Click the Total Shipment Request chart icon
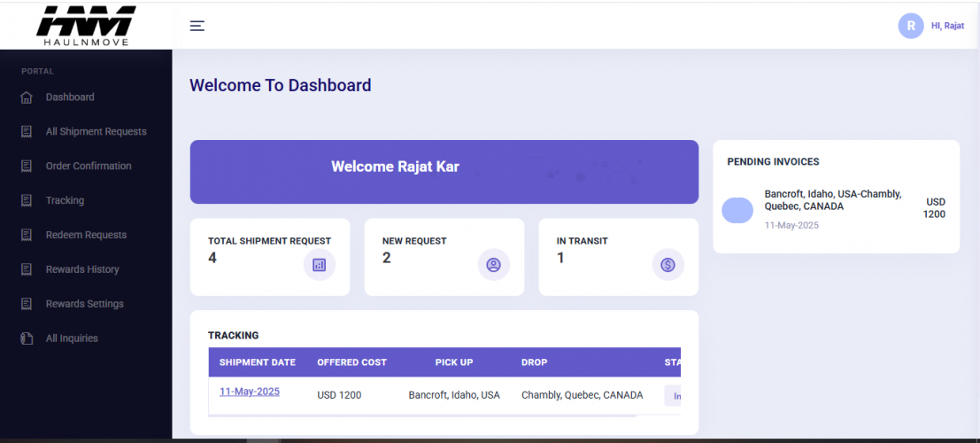980x443 pixels. pyautogui.click(x=320, y=264)
